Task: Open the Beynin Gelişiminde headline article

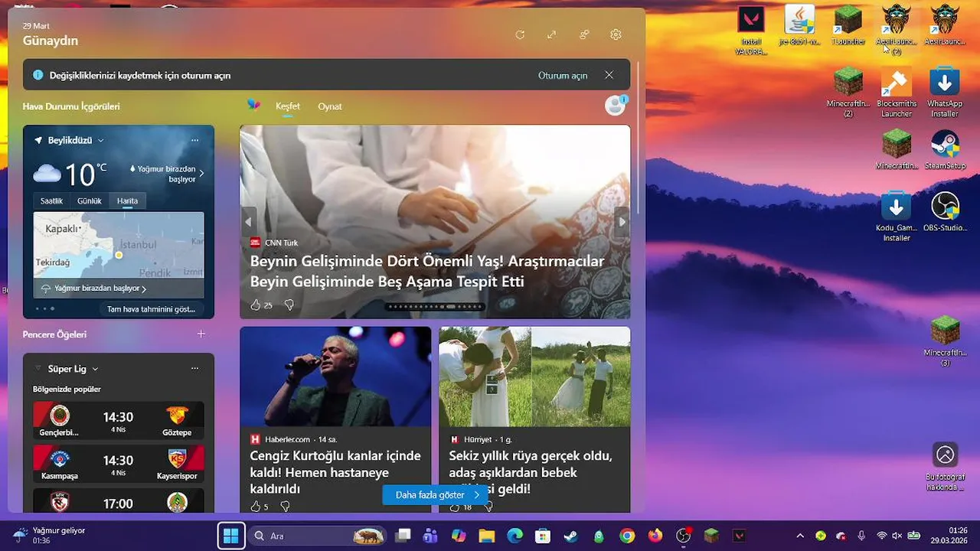Action: [427, 271]
